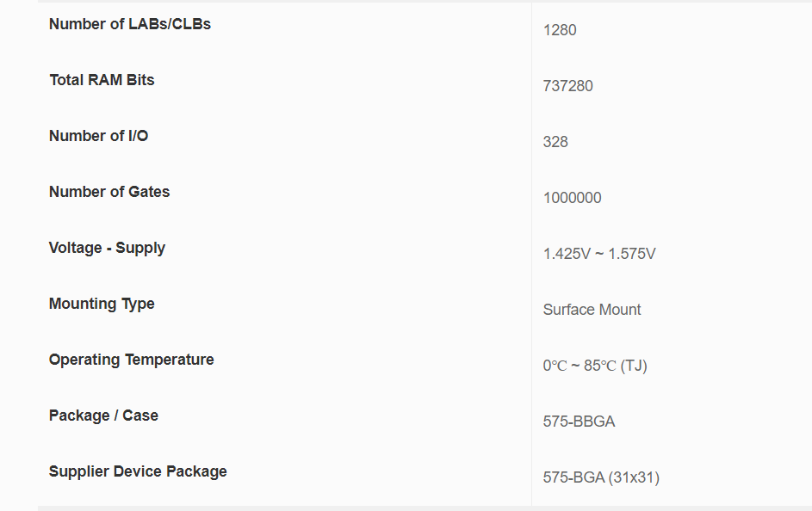Click the 'Number of Gates' label
This screenshot has height=511, width=812.
tap(109, 192)
